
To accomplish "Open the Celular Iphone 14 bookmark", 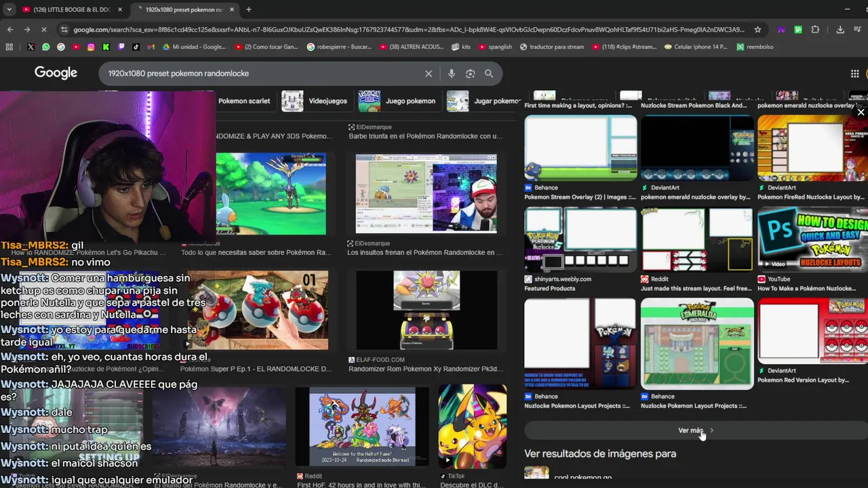I will click(696, 47).
